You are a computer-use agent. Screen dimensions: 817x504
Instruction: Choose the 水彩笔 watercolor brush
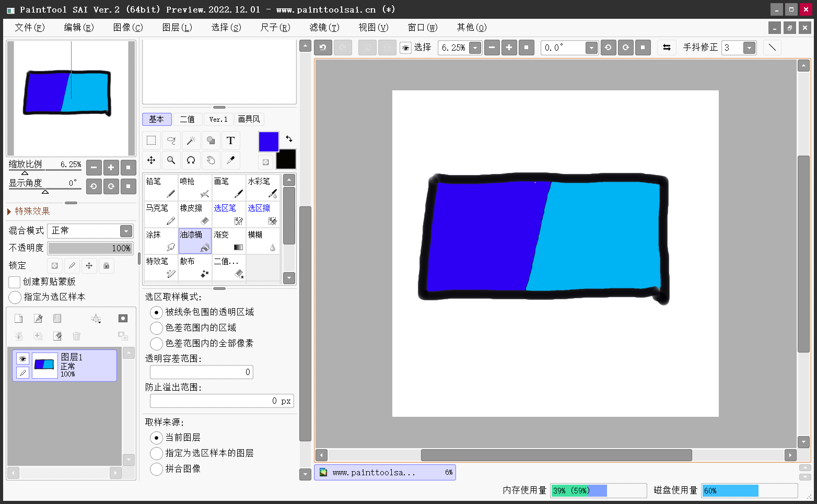(263, 187)
